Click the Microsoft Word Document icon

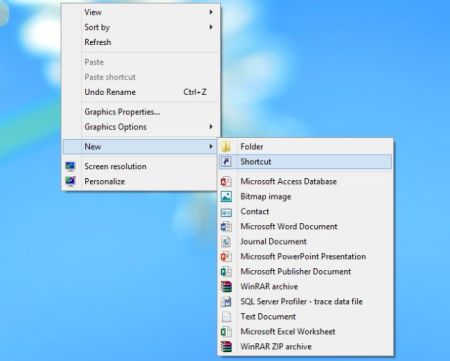click(x=226, y=227)
